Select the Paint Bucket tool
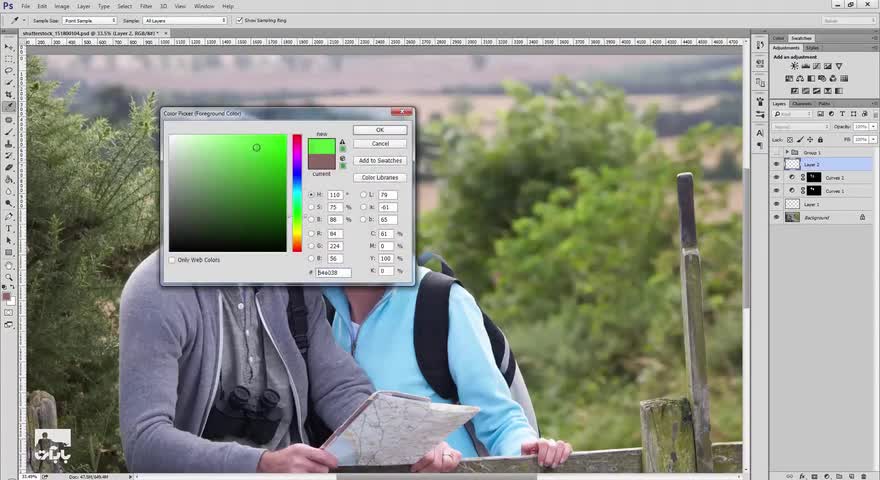 pyautogui.click(x=8, y=179)
